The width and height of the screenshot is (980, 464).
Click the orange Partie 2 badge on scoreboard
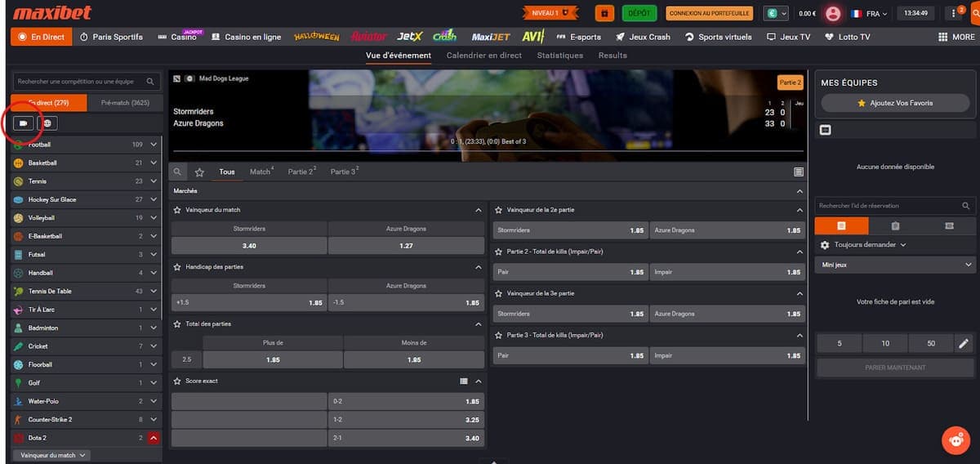tap(790, 83)
